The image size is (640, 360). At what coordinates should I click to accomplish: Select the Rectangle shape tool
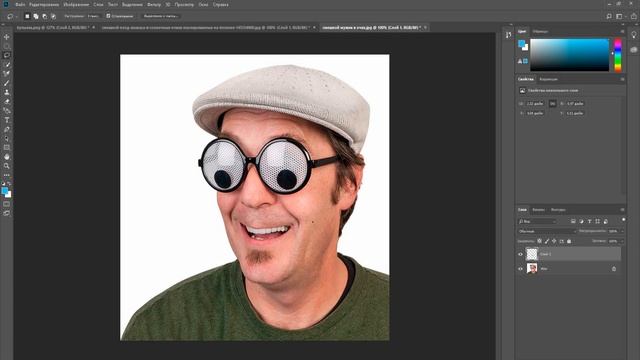pos(7,148)
